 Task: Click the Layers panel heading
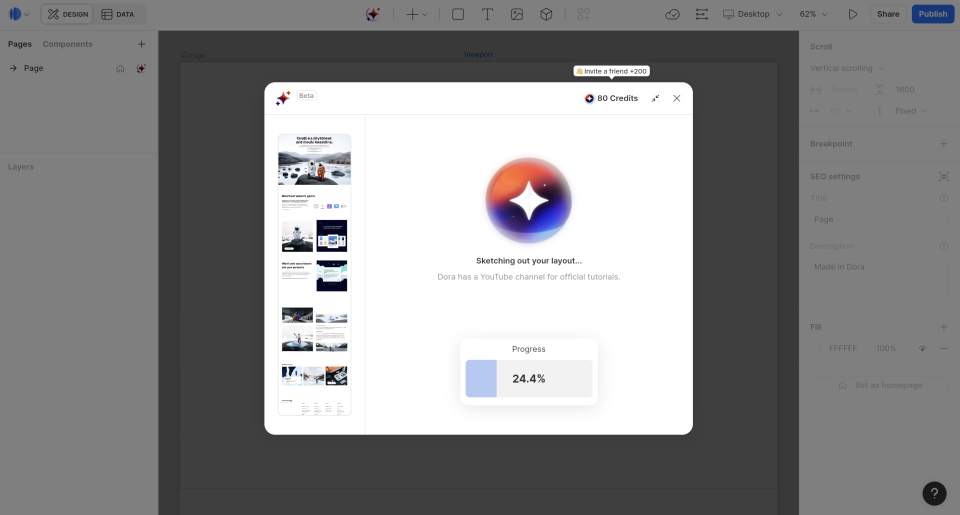(21, 167)
